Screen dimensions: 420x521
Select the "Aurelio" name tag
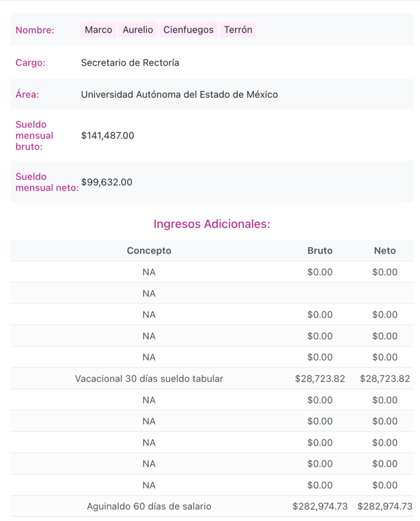pyautogui.click(x=137, y=30)
